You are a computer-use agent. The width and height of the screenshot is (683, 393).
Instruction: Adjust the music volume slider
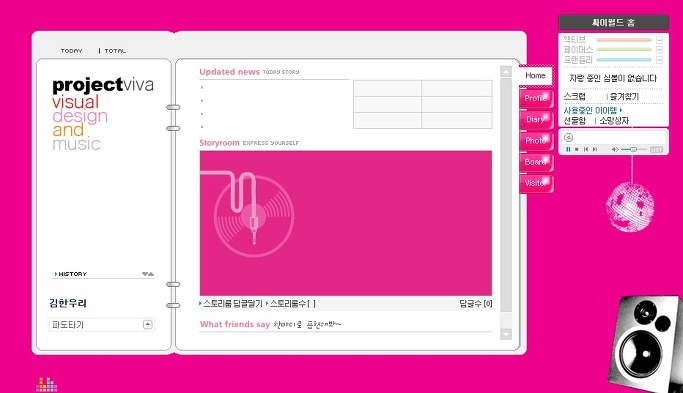(634, 149)
